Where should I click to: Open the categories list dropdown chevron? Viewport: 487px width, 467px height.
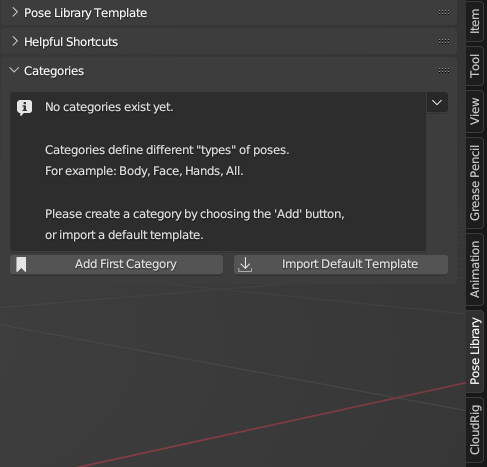point(437,103)
